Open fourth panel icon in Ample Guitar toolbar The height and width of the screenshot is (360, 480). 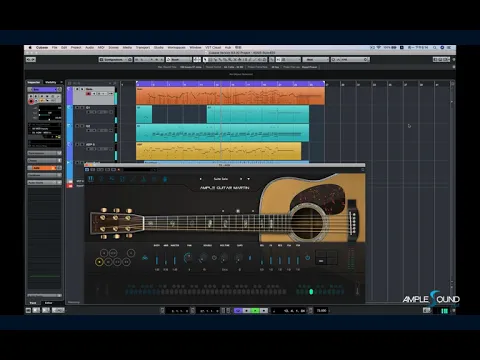coord(122,179)
